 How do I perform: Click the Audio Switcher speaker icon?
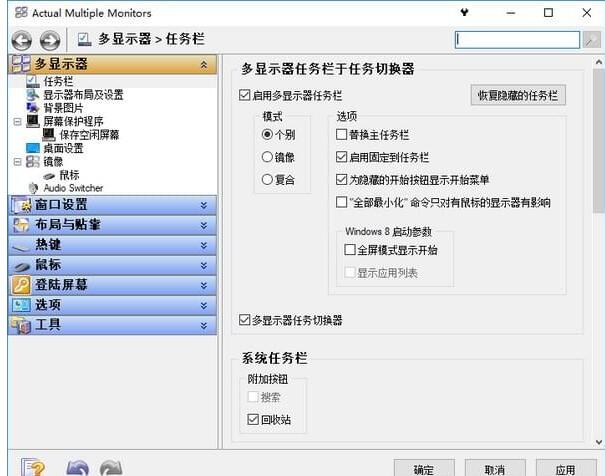point(34,188)
